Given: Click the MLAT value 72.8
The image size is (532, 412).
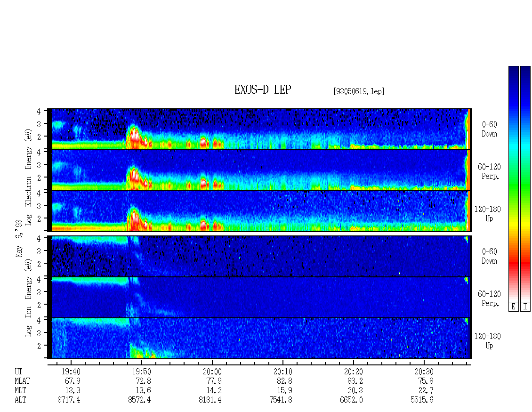Looking at the screenshot, I should pos(143,381).
